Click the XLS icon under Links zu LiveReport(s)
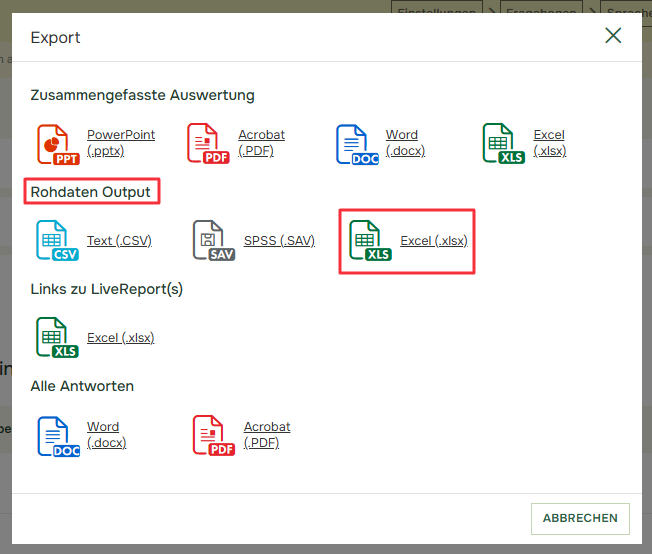Screen dimensions: 652x554 click(57, 338)
